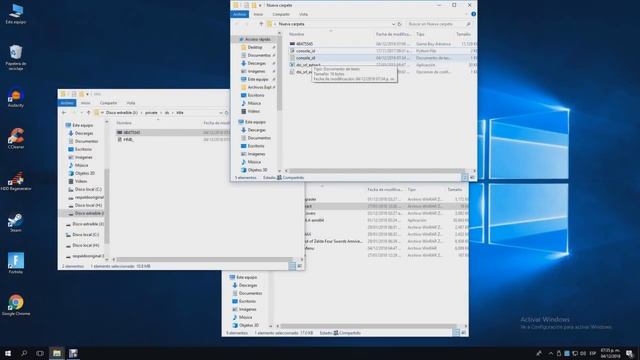640x360 pixels.
Task: Switch Nueva carpeta window to details view
Action: coord(464,178)
